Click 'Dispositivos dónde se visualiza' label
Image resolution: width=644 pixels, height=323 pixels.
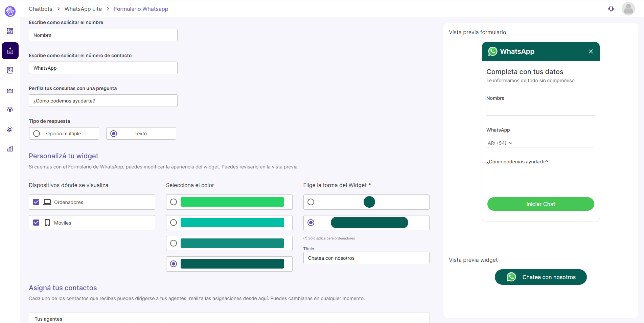point(69,185)
